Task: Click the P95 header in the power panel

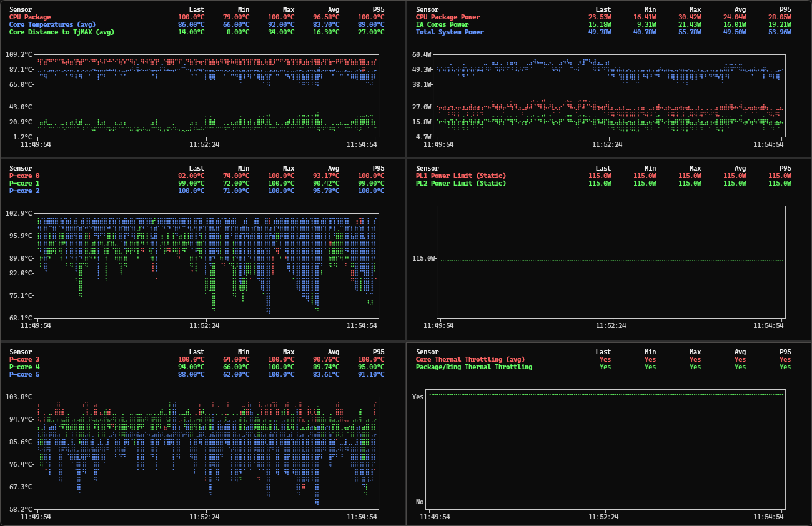Action: click(x=784, y=9)
